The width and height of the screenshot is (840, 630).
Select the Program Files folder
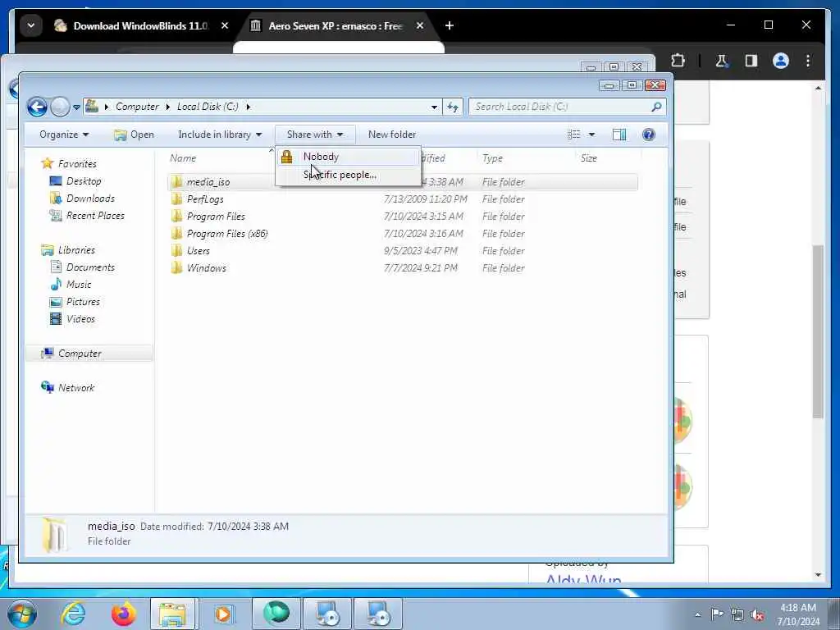pyautogui.click(x=216, y=217)
